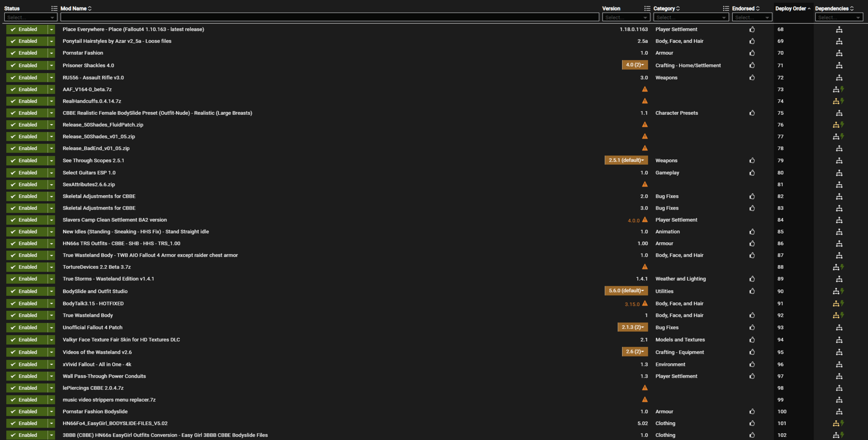The height and width of the screenshot is (440, 868).
Task: Open the dependencies icon for IePiercings CBBE 2.0.4.7z
Action: click(x=839, y=388)
